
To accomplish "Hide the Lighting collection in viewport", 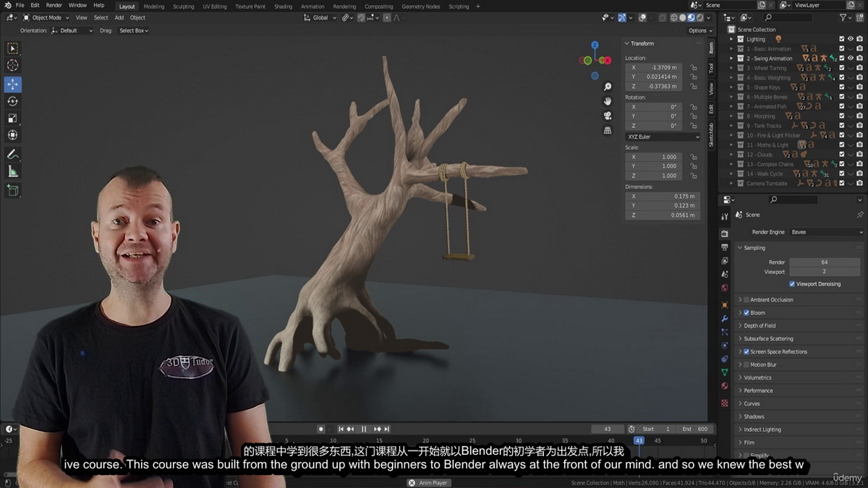I will (x=851, y=39).
